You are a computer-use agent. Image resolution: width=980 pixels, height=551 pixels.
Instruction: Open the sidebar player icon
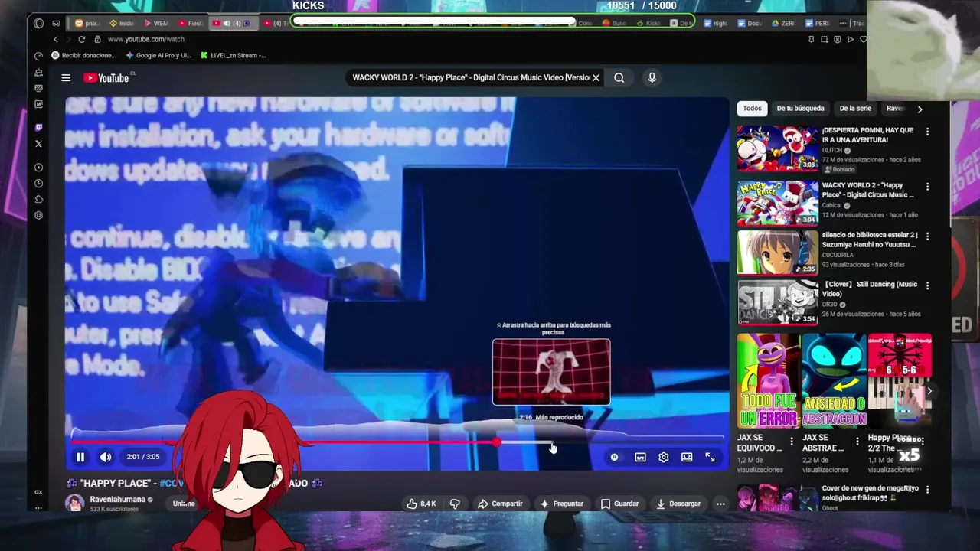(38, 168)
